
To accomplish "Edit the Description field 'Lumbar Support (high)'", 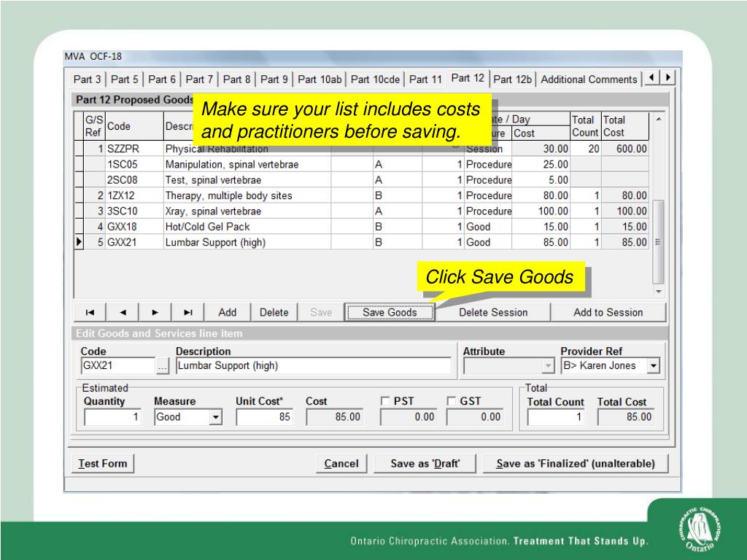I will (314, 366).
